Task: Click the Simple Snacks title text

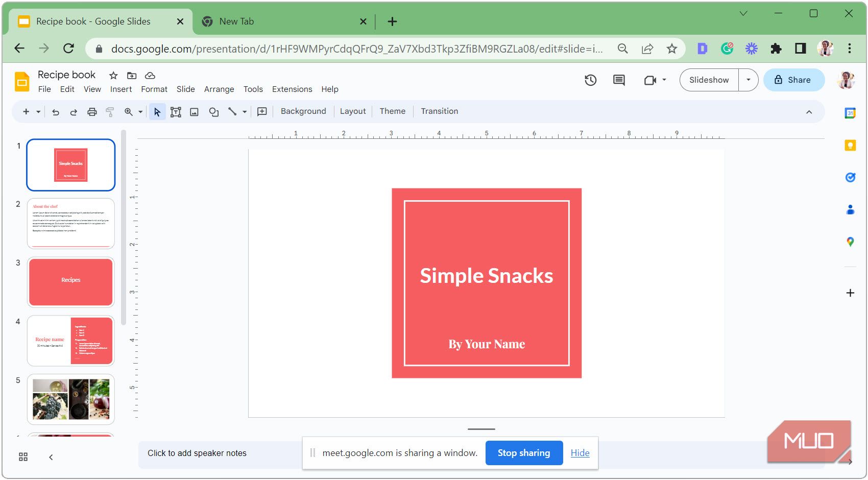Action: click(x=487, y=276)
